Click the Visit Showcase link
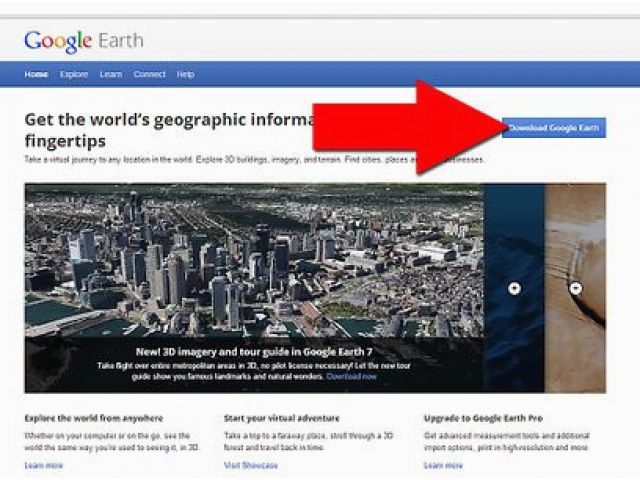Viewport: 640px width, 480px height. [x=251, y=465]
